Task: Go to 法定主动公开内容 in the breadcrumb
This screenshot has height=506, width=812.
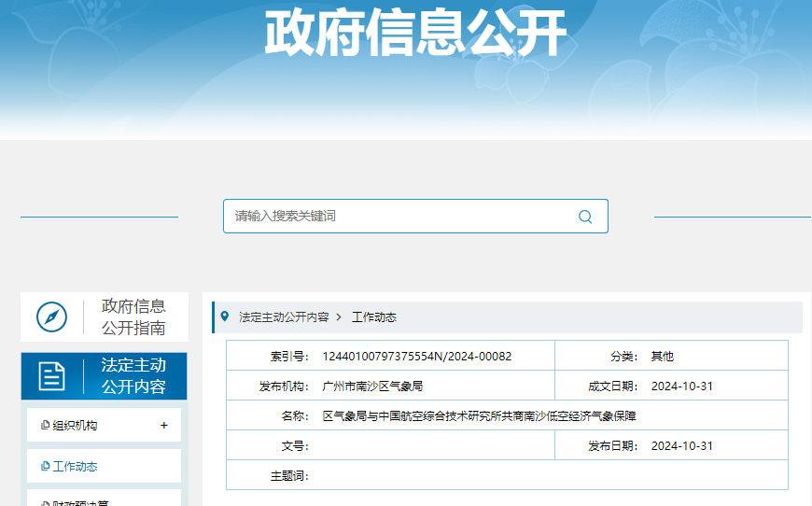Action: click(284, 317)
